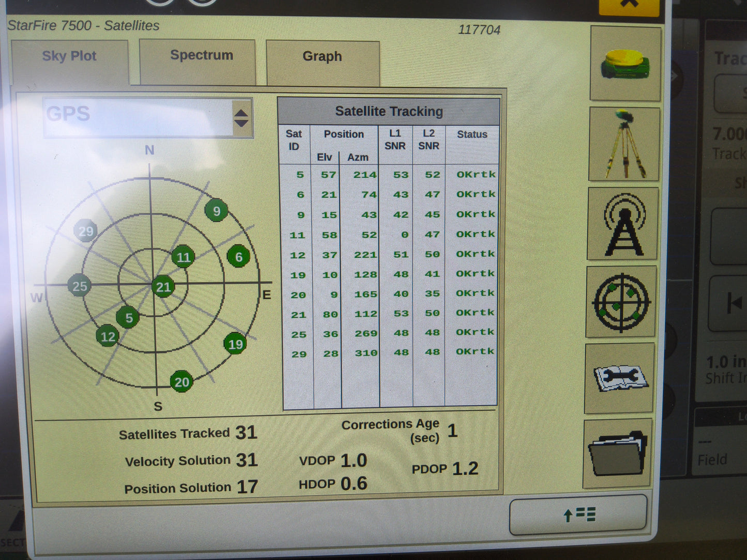Select satellite 25 on the sky plot
This screenshot has height=560, width=747.
coord(80,286)
